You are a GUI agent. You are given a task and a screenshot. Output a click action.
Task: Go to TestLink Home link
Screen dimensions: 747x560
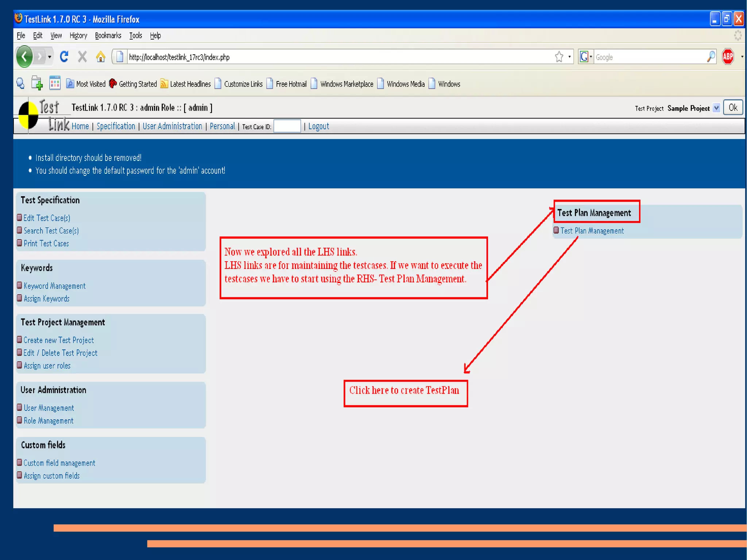[80, 126]
